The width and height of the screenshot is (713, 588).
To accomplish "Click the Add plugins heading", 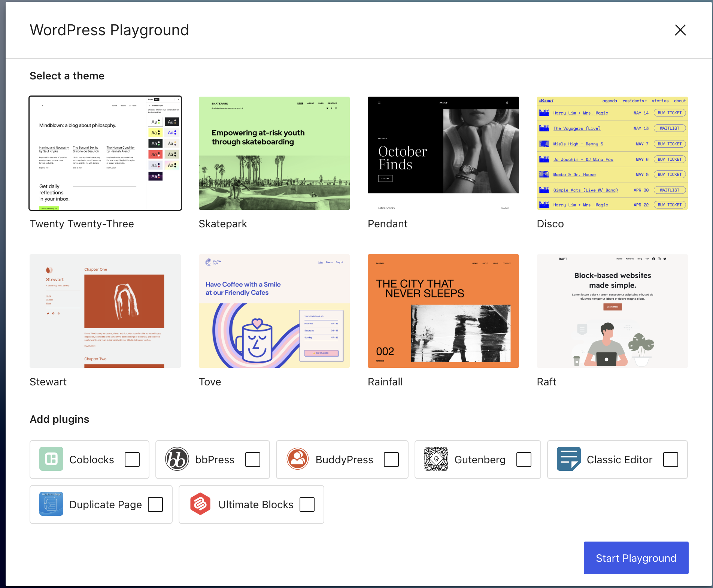I will pyautogui.click(x=60, y=419).
